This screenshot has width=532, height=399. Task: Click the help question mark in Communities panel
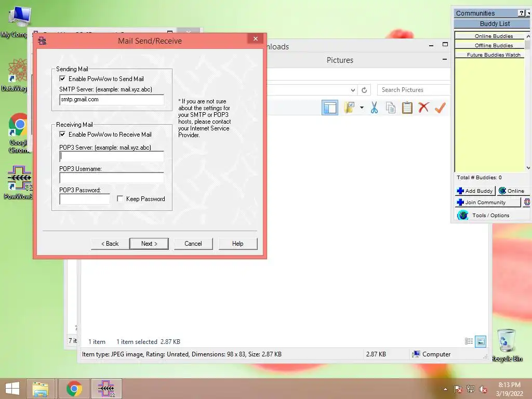[x=522, y=13]
